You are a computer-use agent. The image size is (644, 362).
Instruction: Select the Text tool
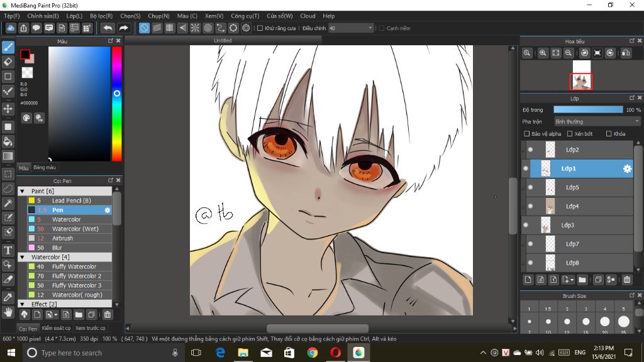[8, 250]
